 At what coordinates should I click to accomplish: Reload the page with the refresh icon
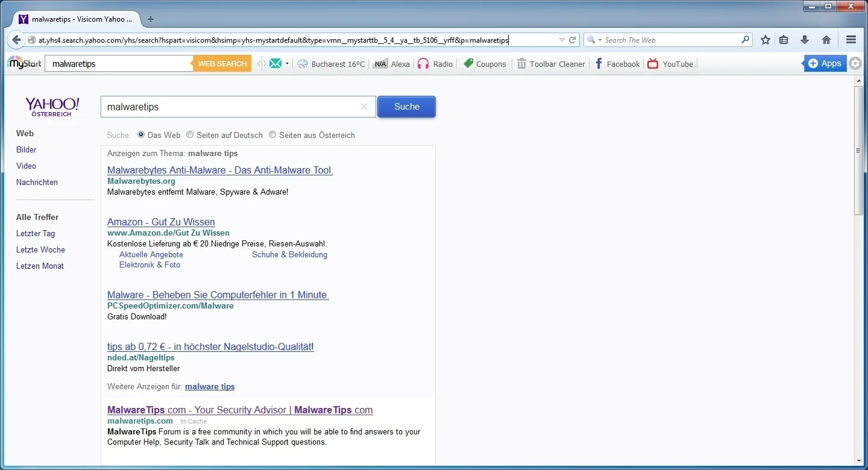click(573, 40)
